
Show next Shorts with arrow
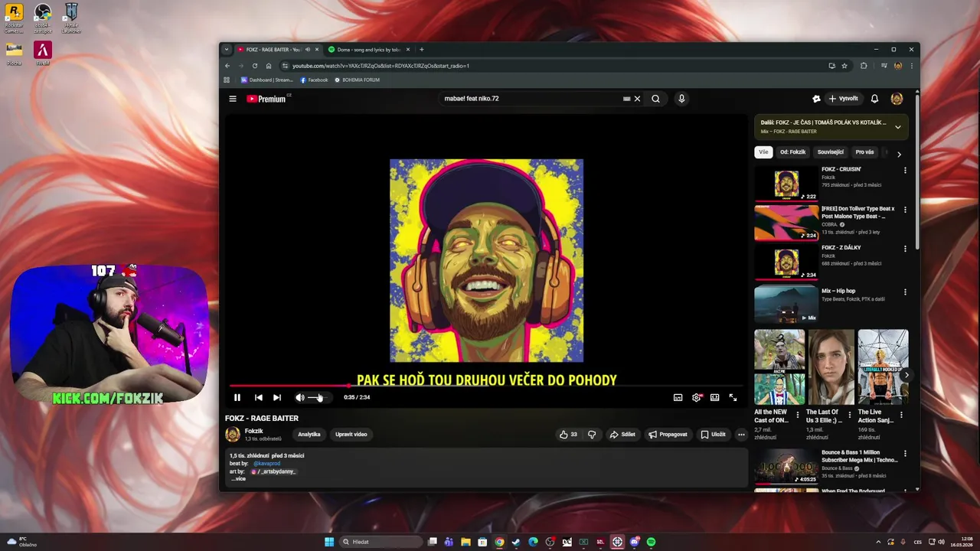[906, 375]
